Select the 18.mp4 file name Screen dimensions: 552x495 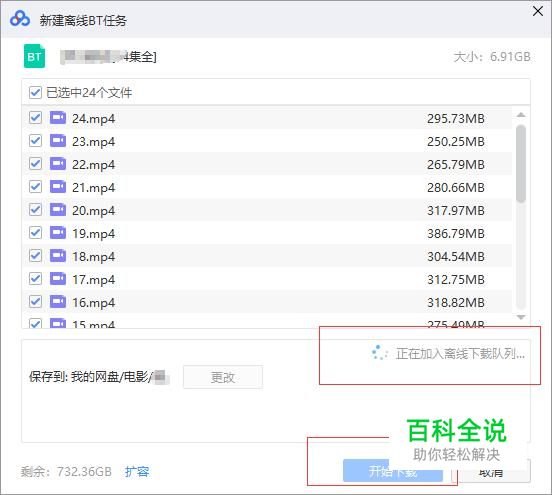point(94,256)
